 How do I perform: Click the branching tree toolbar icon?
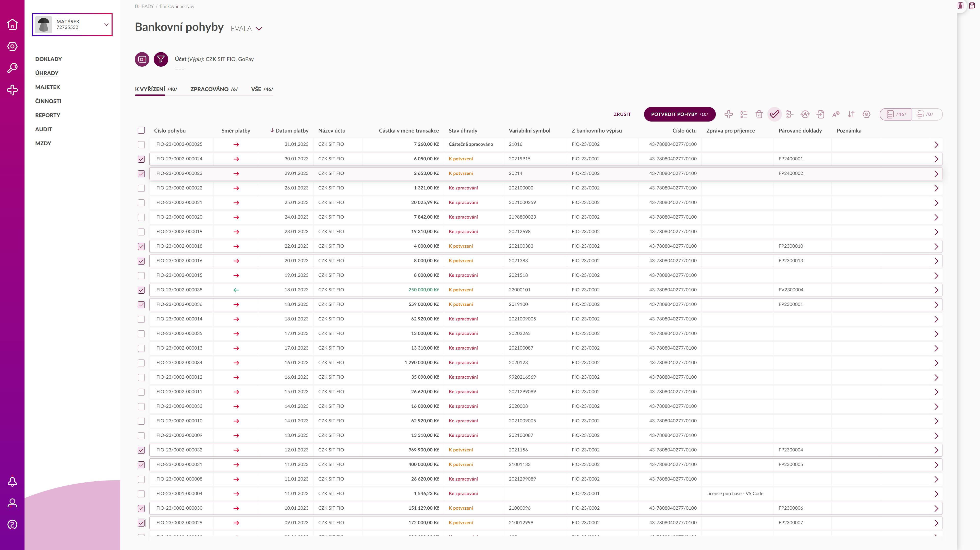point(790,114)
